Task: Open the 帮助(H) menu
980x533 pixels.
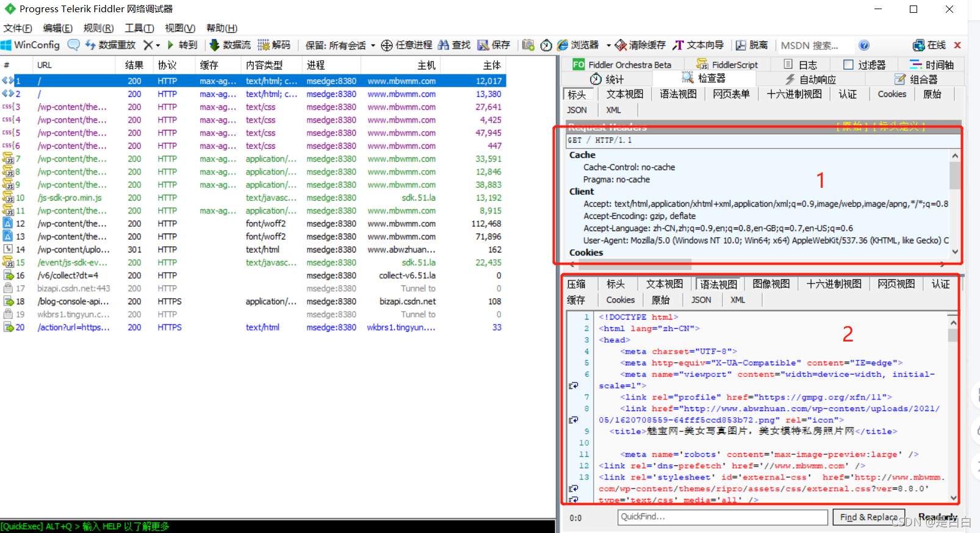Action: tap(222, 28)
